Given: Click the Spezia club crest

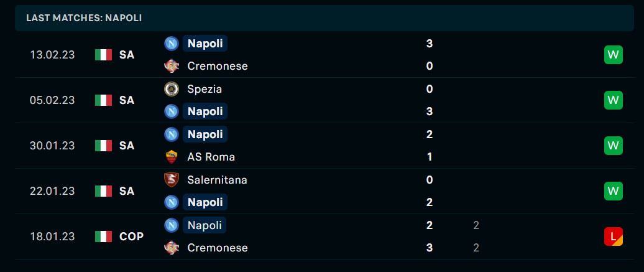Looking at the screenshot, I should point(172,89).
